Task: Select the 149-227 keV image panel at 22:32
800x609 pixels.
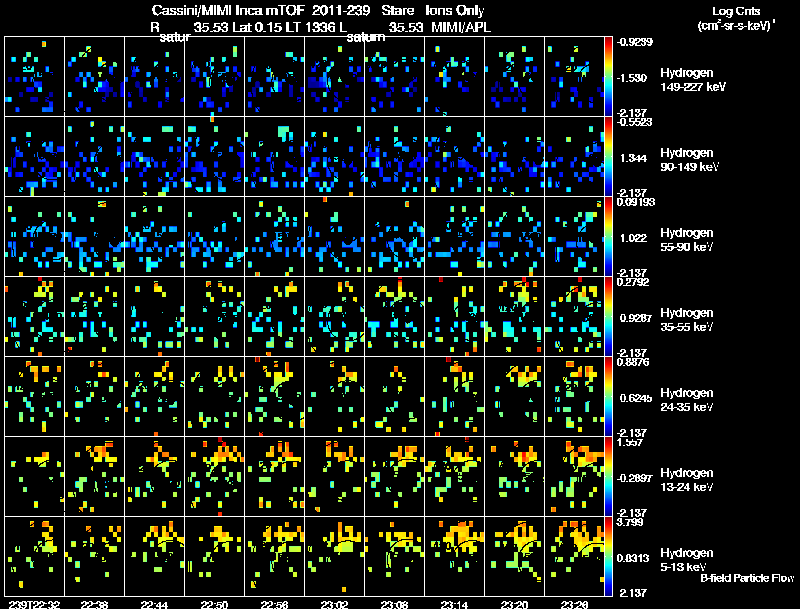Action: (34, 77)
